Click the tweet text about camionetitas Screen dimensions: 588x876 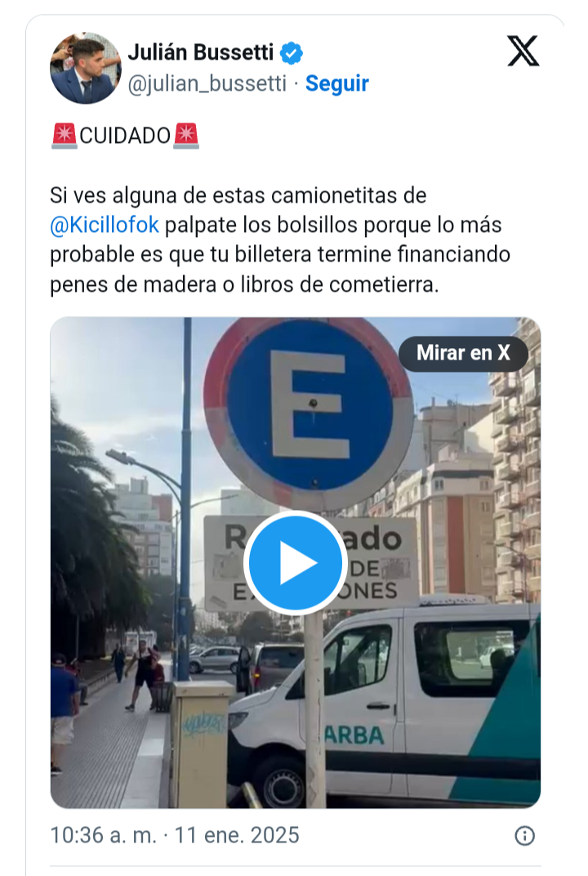click(x=280, y=240)
